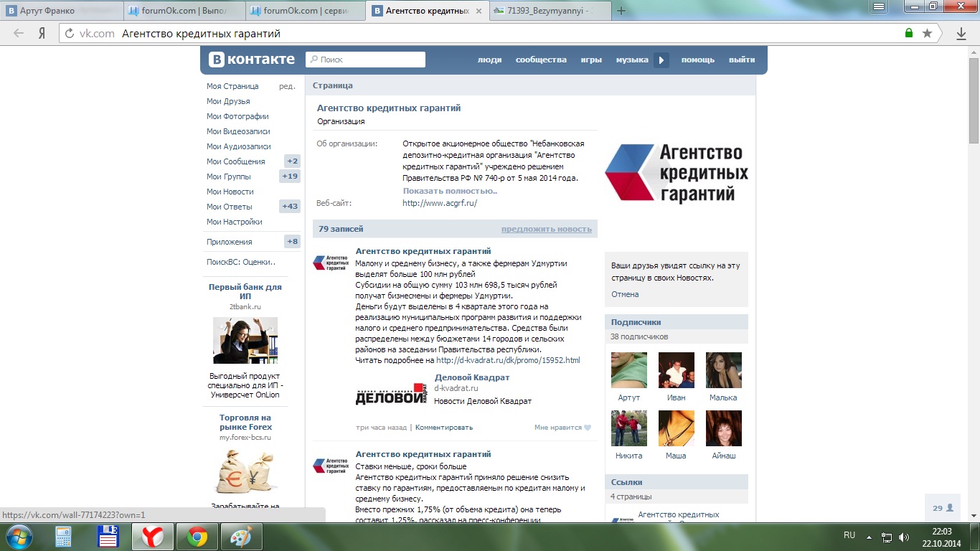Screen dimensions: 980x551
Task: Open "Мои Настройки" in the sidebar
Action: (235, 222)
